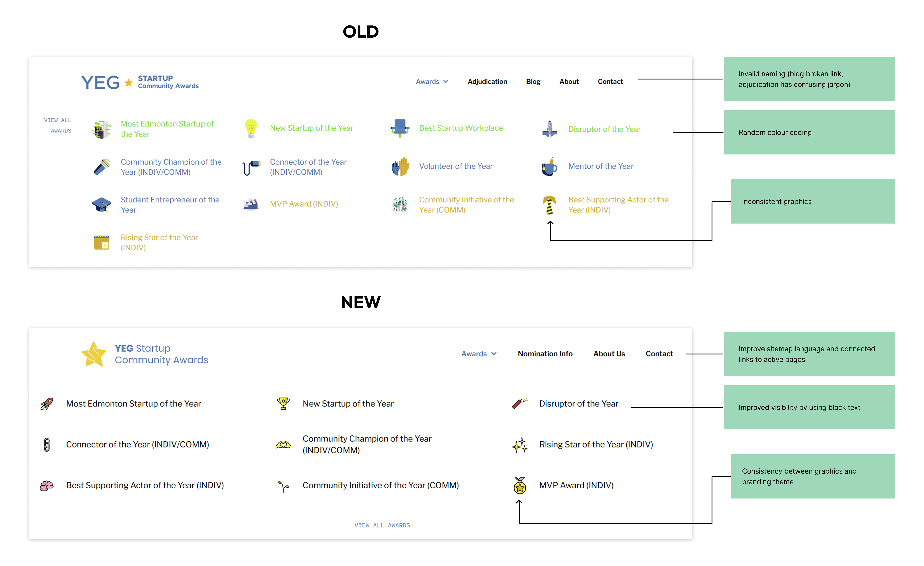Click the rocket launch icon beside old Disruptor of the Year
The image size is (924, 566).
[549, 129]
